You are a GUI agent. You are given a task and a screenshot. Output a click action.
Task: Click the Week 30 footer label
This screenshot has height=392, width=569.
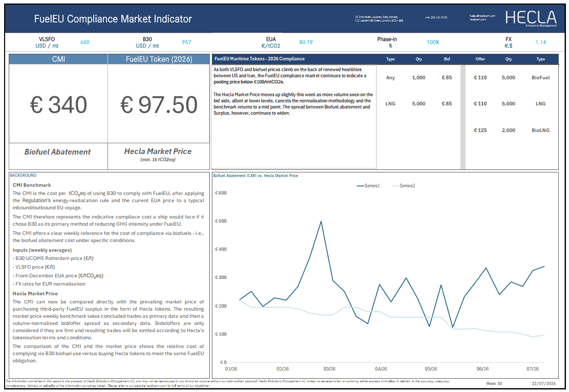(494, 384)
